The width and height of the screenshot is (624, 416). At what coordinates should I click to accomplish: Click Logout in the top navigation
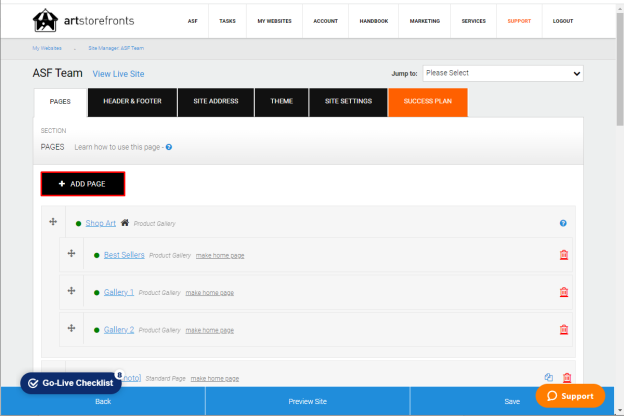pyautogui.click(x=563, y=21)
